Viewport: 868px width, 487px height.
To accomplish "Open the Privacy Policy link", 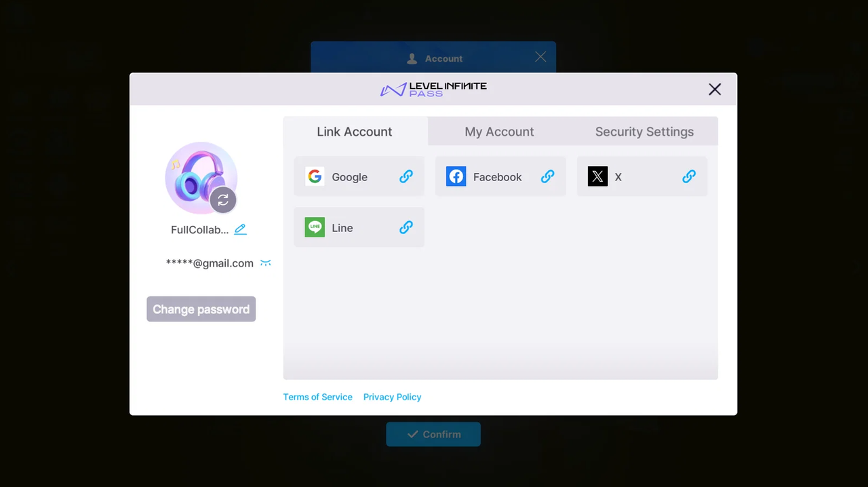I will pyautogui.click(x=392, y=397).
